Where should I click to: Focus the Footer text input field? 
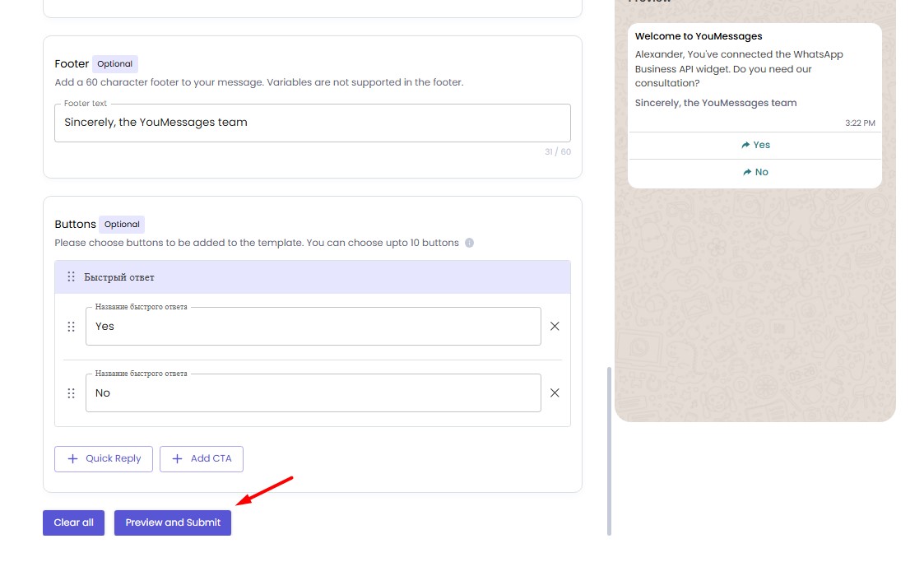313,123
